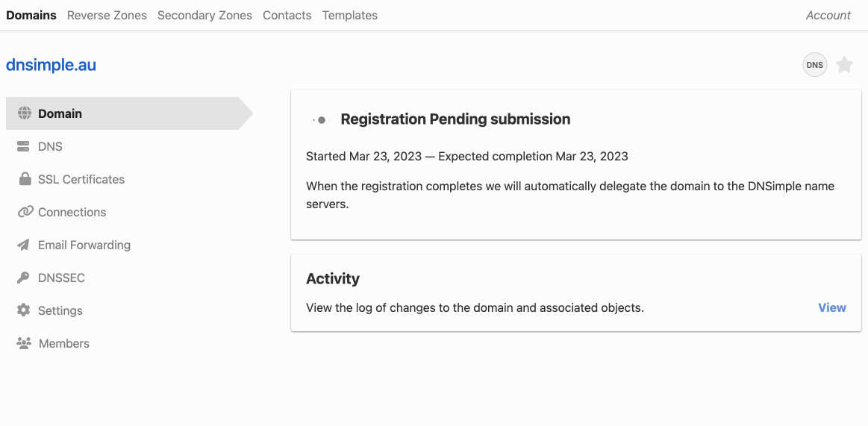
Task: Open the Account menu
Action: tap(828, 15)
